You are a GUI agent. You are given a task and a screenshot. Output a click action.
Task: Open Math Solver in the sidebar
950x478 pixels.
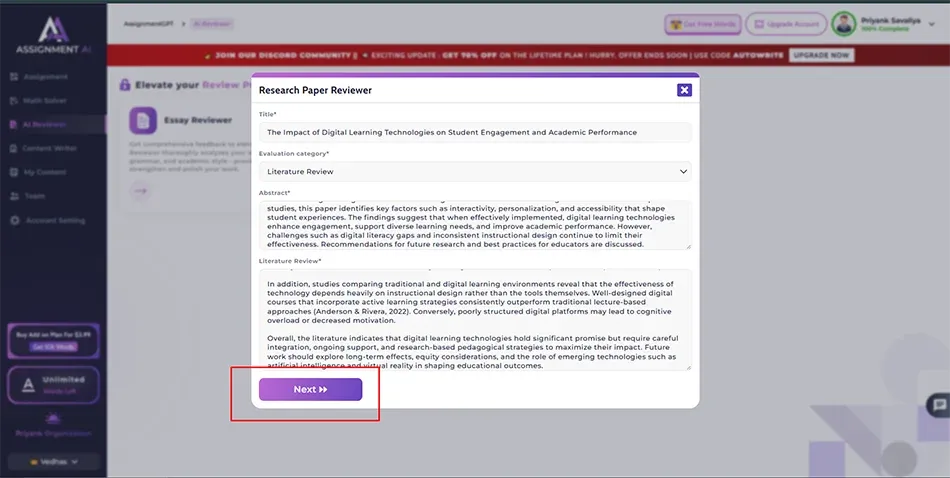[x=44, y=101]
